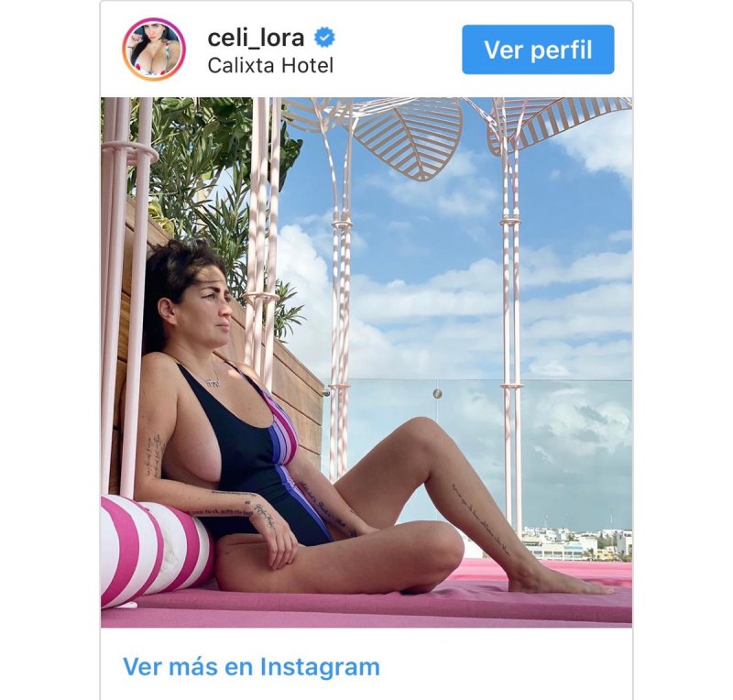Viewport: 733px width, 700px height.
Task: Visit the profile via the blue button
Action: point(538,49)
